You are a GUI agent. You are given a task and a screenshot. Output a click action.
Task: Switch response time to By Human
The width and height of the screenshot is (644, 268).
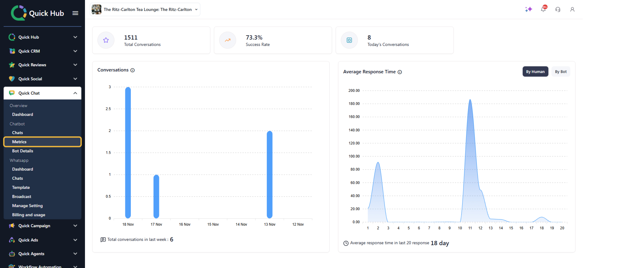[535, 72]
